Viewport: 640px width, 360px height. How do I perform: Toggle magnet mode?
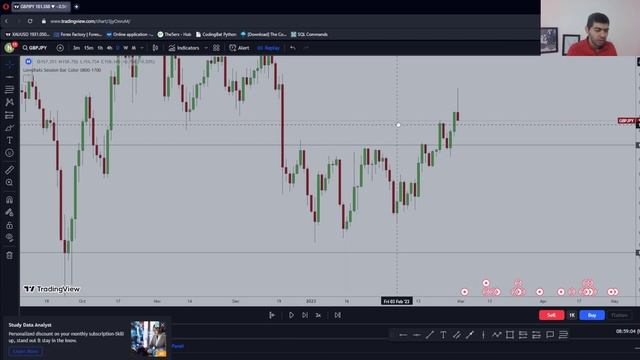click(x=9, y=200)
